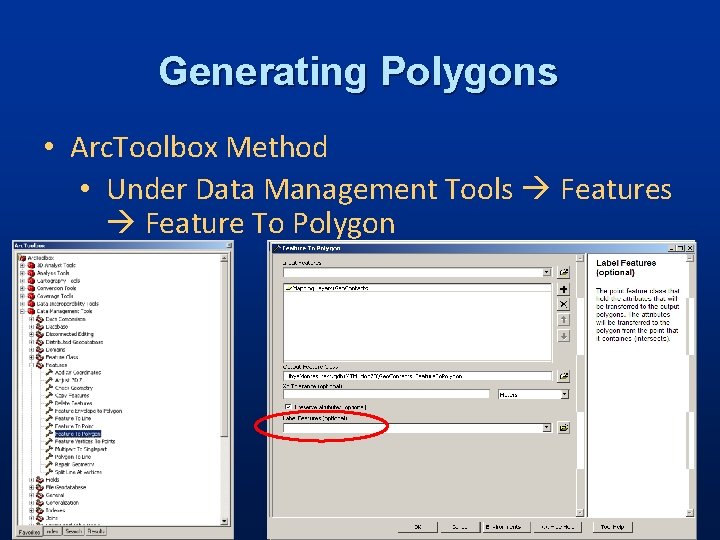Click the OK button
The height and width of the screenshot is (540, 720).
pos(418,527)
